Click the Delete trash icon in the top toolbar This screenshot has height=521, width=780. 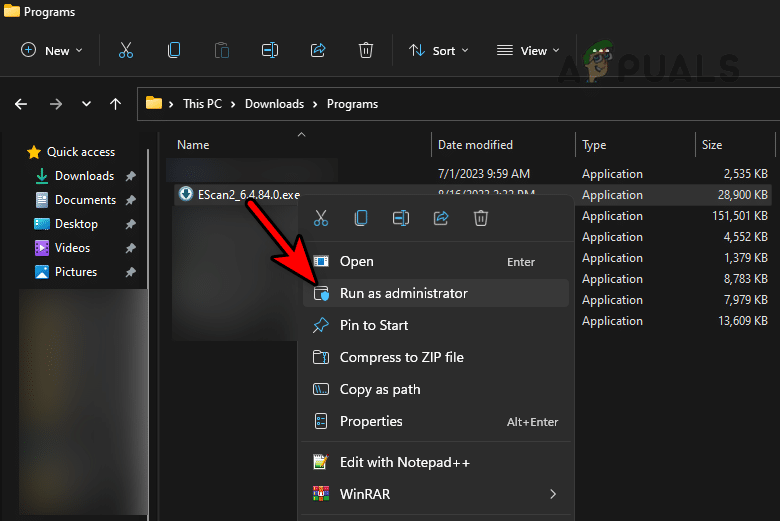click(x=366, y=50)
